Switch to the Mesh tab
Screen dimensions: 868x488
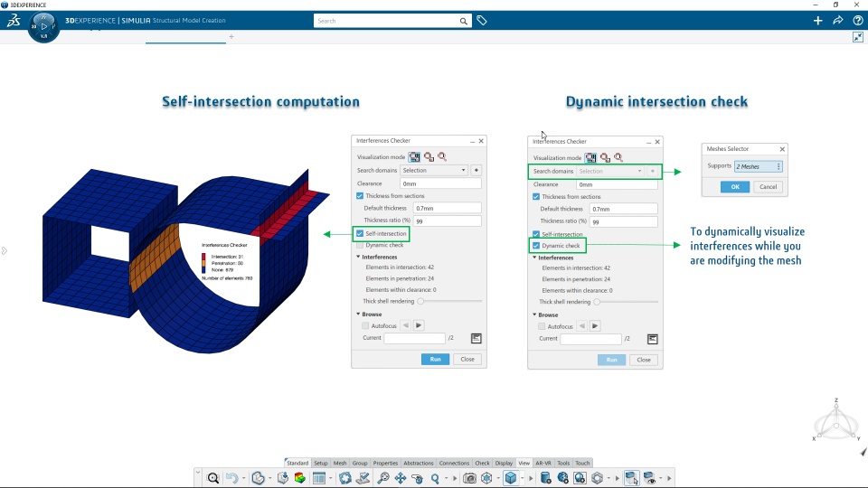pyautogui.click(x=340, y=463)
